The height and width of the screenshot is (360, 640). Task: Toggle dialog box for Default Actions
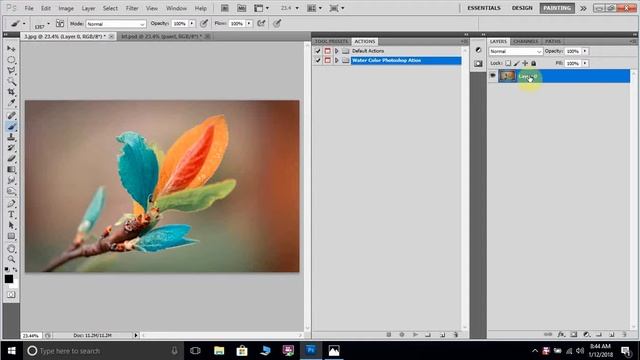(327, 51)
